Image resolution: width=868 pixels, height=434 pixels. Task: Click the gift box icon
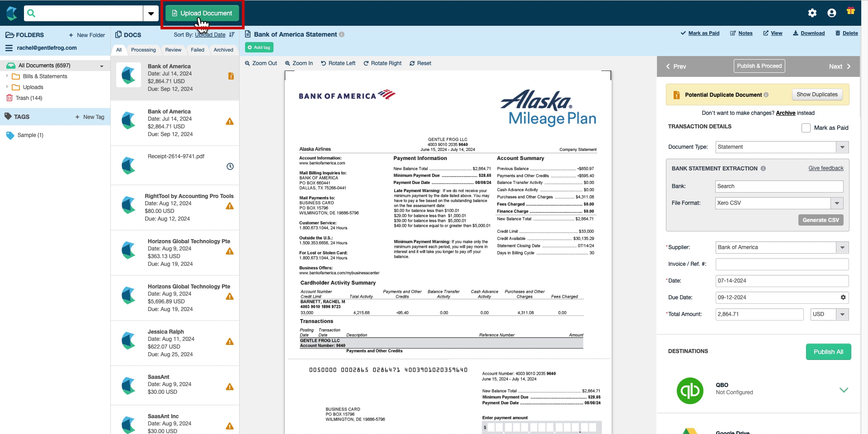click(851, 11)
